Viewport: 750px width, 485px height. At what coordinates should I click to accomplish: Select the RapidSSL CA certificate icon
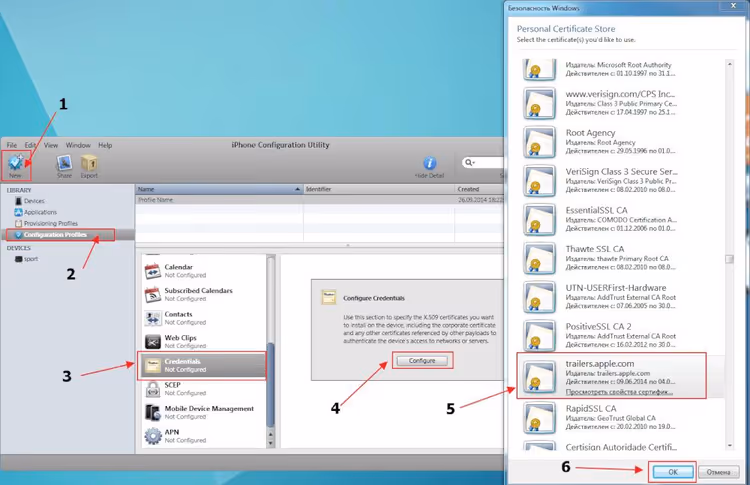tap(540, 418)
